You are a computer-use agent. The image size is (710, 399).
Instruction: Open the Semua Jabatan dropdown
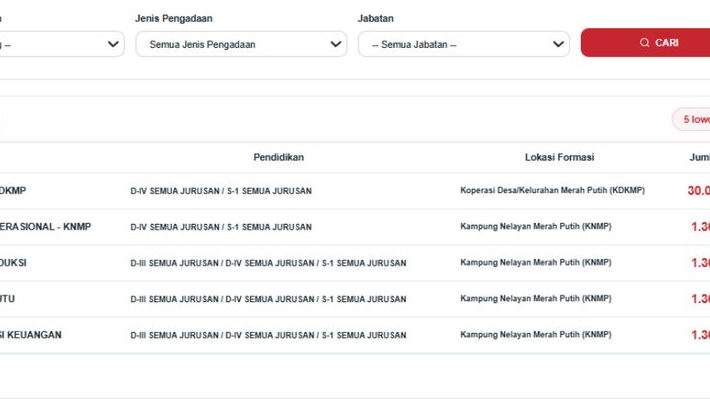click(x=464, y=44)
